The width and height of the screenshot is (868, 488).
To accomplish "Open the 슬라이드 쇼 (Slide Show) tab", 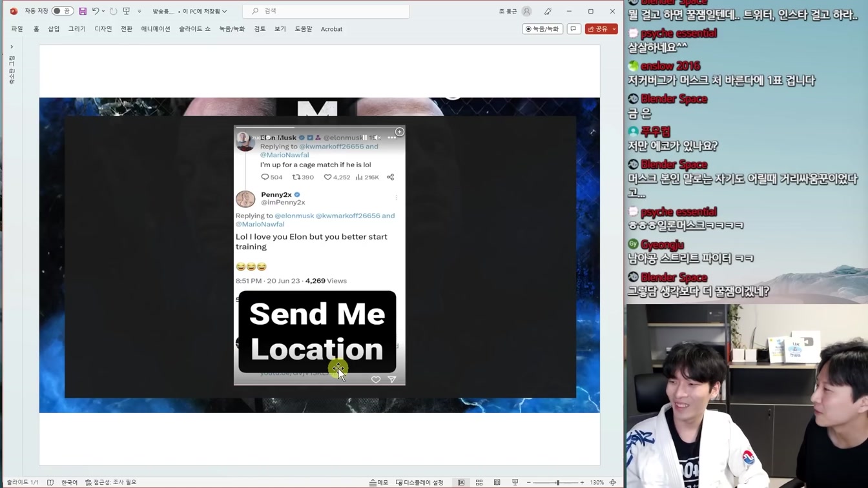I will (x=194, y=29).
